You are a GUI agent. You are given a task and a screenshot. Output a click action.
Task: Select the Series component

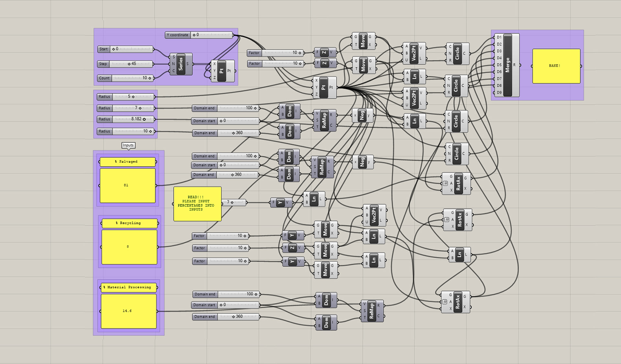tap(180, 64)
